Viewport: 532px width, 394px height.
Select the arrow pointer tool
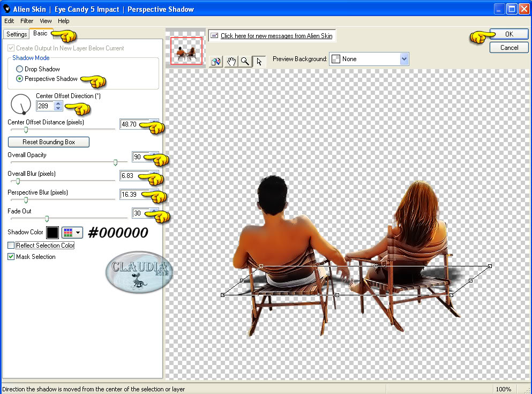259,62
